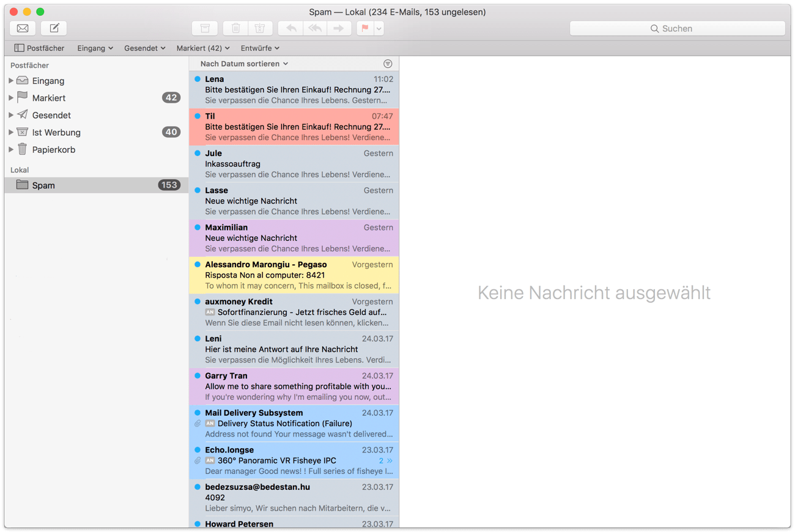Click the unread dot on Lasse's email
Screen dimensions: 795x532
198,190
